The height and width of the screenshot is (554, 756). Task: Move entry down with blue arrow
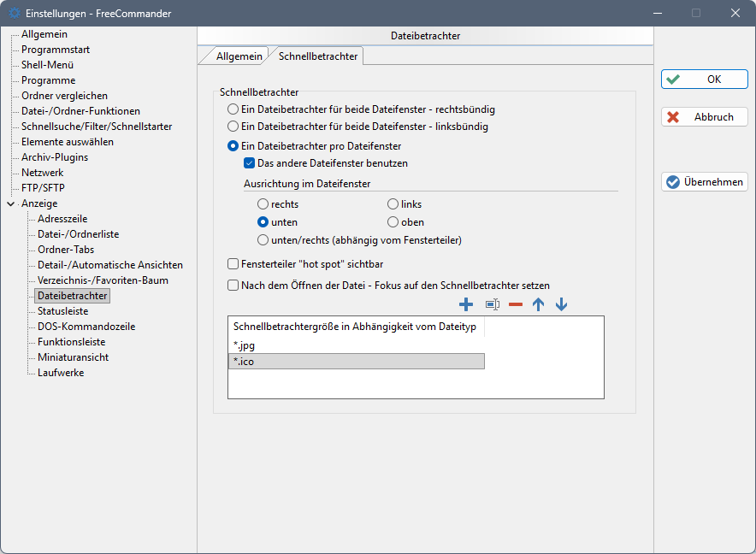tap(561, 304)
